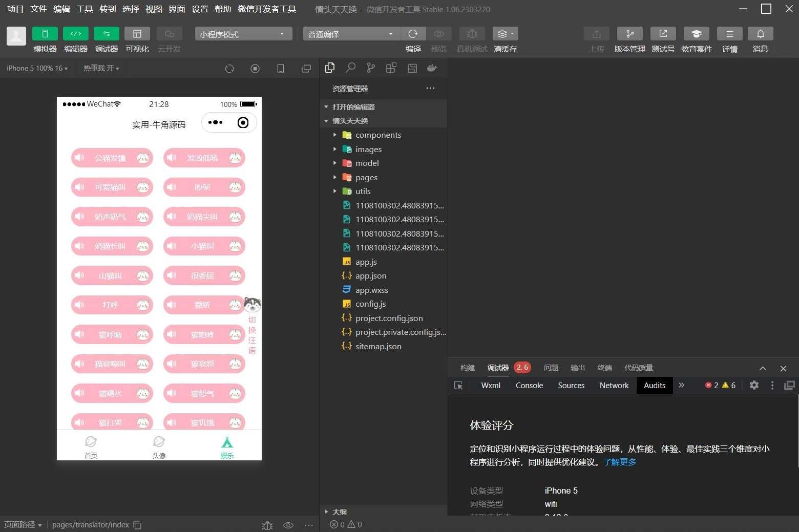Toggle the eye visibility icon in the status bar
The width and height of the screenshot is (799, 532).
click(x=288, y=525)
